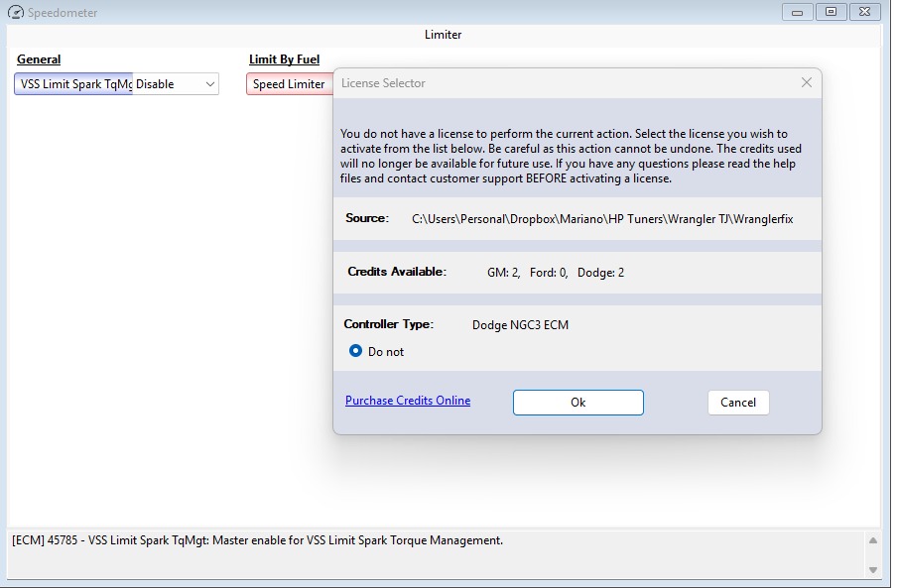Switch to the Limiter tab header
This screenshot has width=899, height=588.
(x=443, y=34)
